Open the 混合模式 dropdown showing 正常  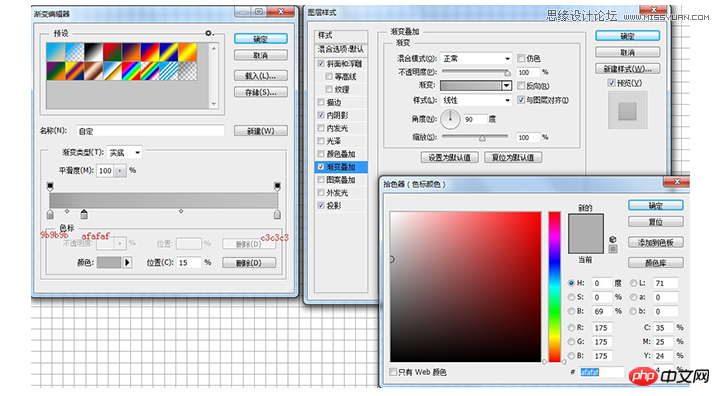[x=476, y=58]
